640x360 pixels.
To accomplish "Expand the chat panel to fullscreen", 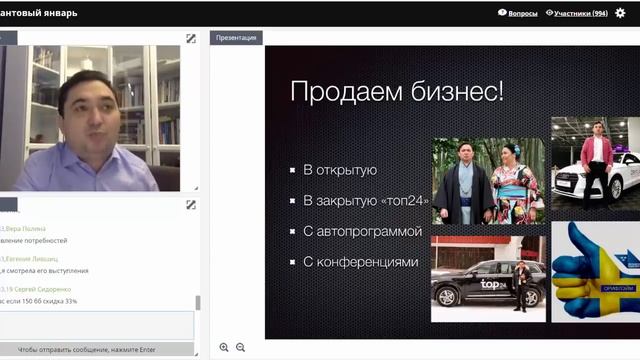I will (191, 204).
